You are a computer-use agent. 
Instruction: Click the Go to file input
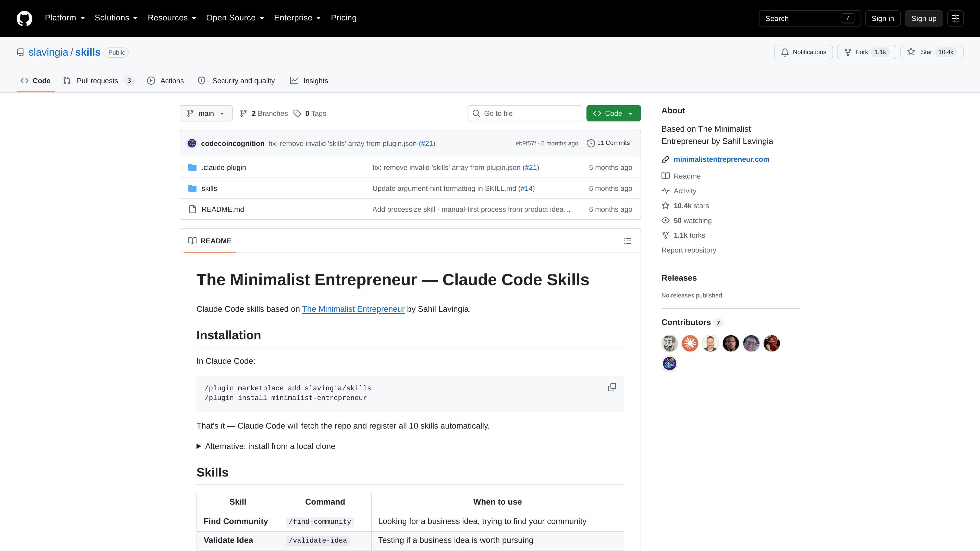(x=525, y=113)
